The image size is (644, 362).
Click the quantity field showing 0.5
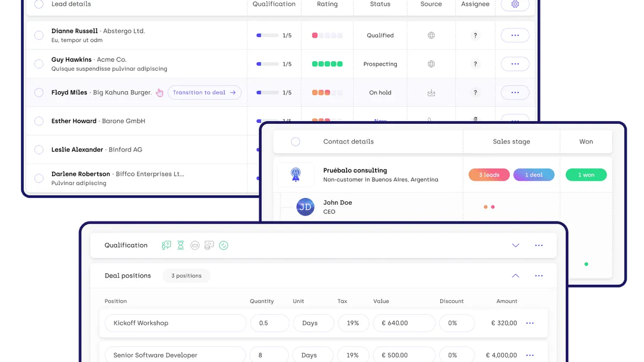click(269, 323)
